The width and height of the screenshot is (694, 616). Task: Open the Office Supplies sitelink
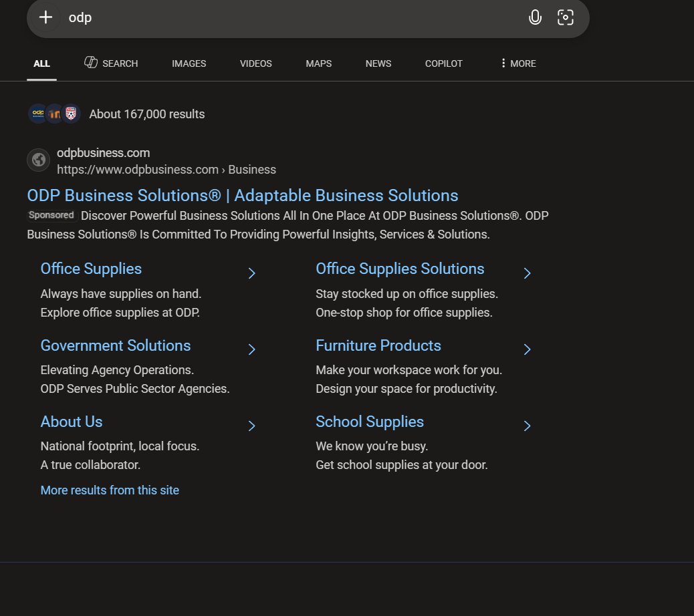[91, 269]
